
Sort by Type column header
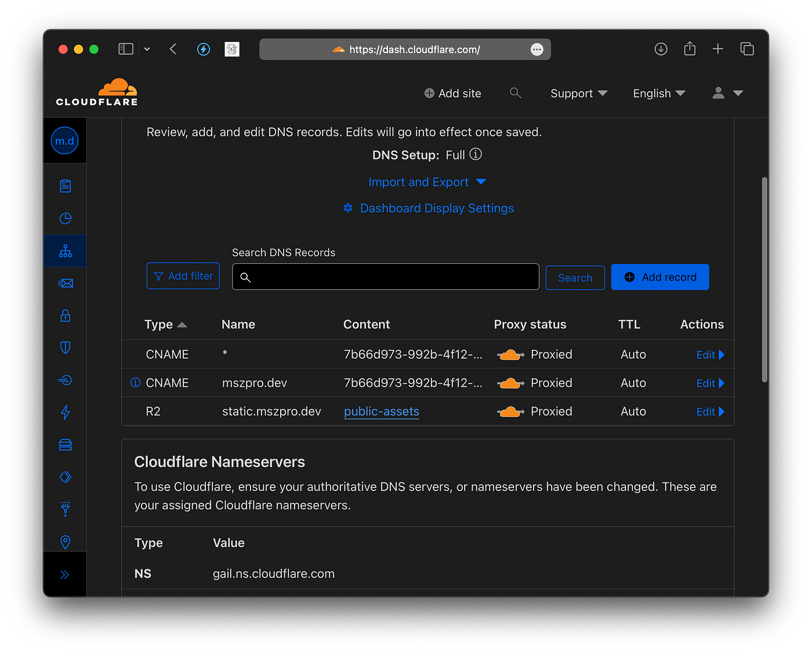click(165, 325)
